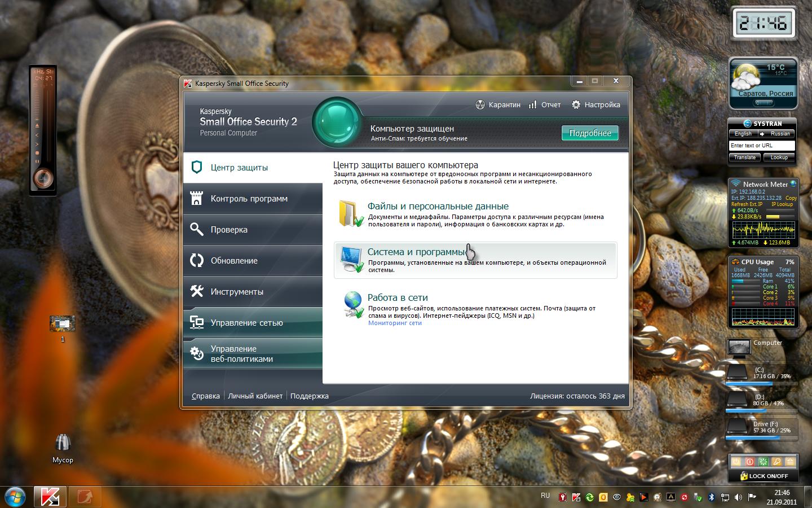Viewport: 812px width, 508px height.
Task: Click the digital clock gadget
Action: pos(763,23)
